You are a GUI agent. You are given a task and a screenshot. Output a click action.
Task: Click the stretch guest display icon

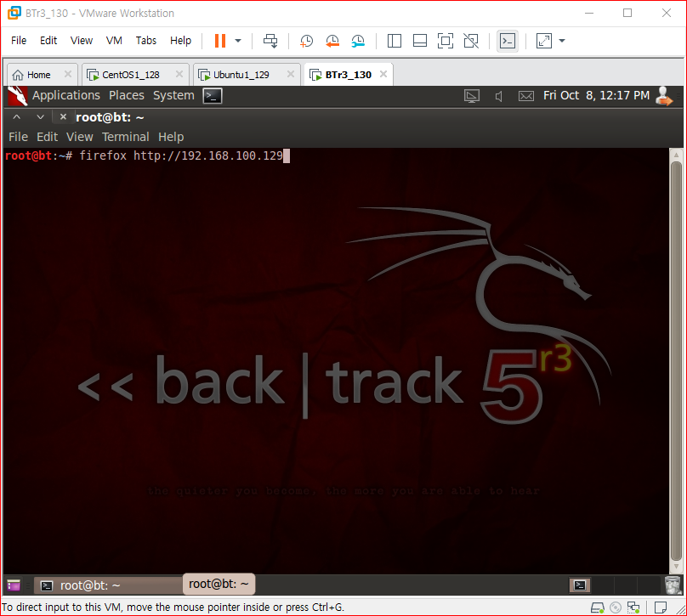point(543,41)
